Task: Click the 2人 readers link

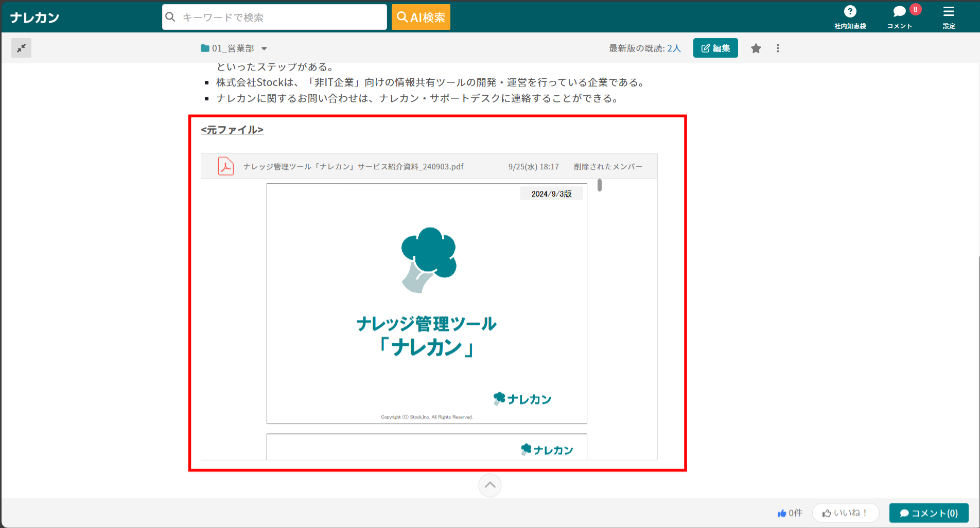Action: click(x=675, y=47)
